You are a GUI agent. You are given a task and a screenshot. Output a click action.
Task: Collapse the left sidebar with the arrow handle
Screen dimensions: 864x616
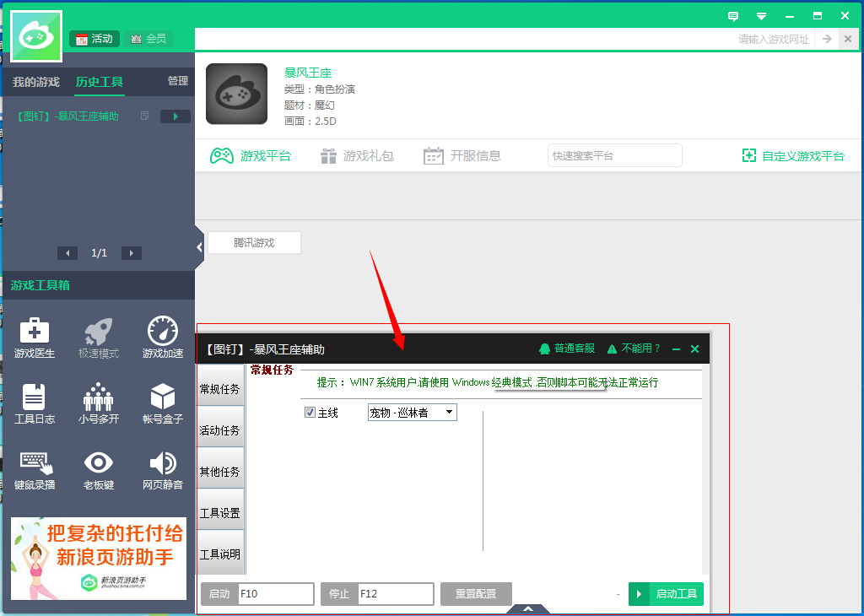[x=199, y=247]
